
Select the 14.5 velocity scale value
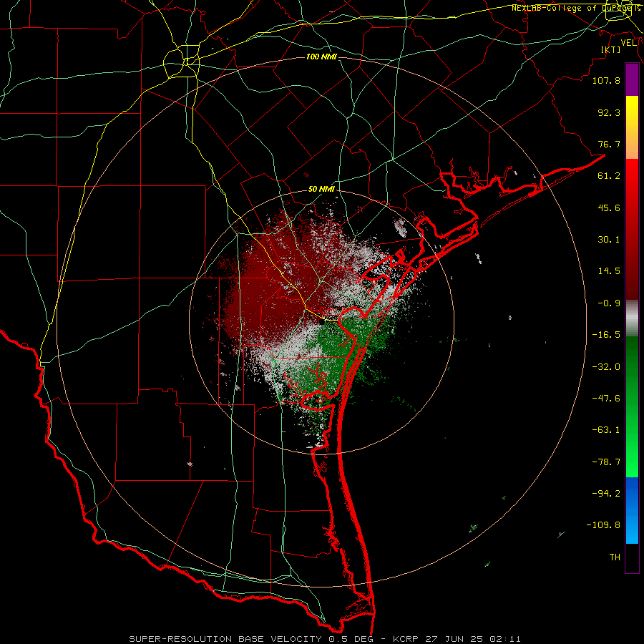[x=609, y=271]
